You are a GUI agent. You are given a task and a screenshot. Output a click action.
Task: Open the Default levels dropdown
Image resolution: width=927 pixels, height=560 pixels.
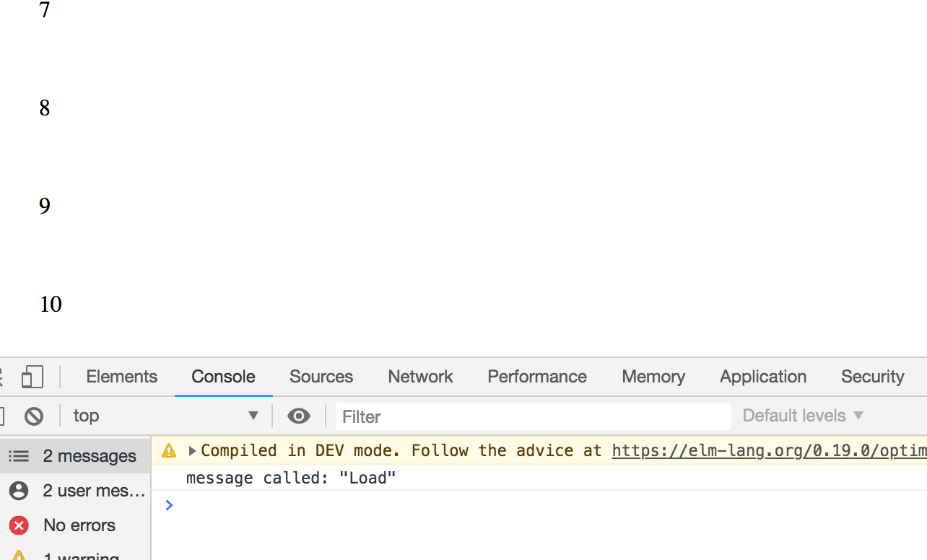tap(803, 416)
